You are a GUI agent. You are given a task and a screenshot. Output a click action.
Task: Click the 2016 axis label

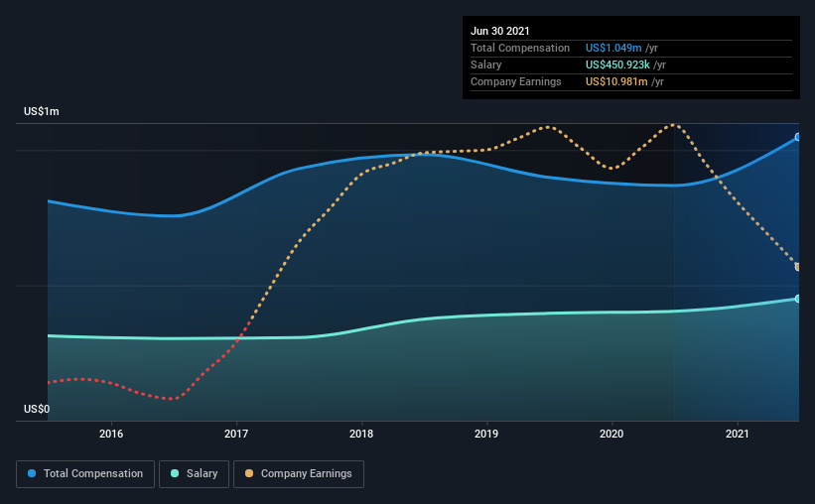point(111,434)
